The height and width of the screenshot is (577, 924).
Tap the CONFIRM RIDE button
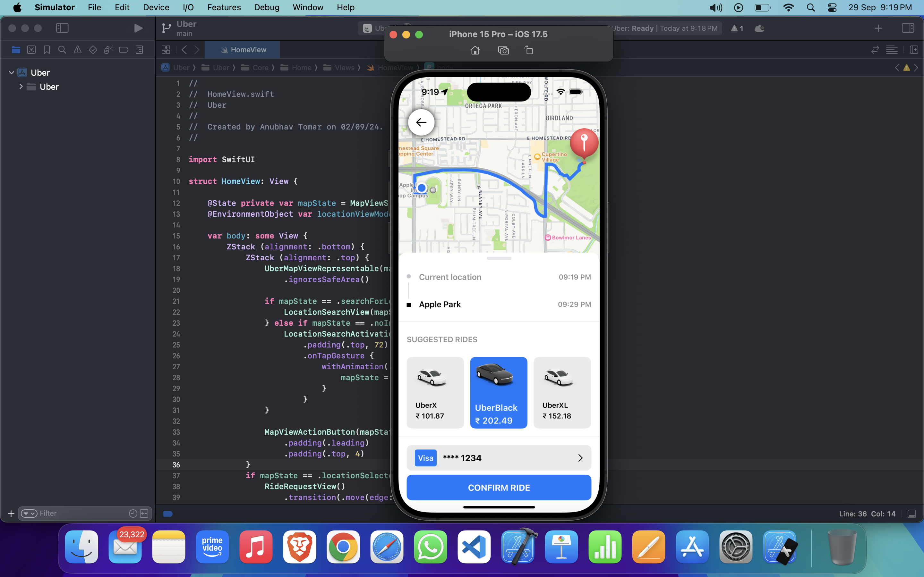pyautogui.click(x=499, y=488)
